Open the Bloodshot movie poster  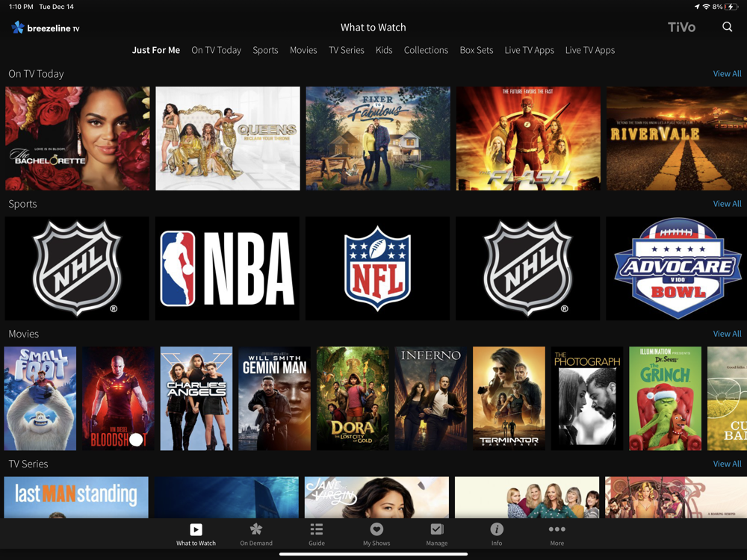point(118,399)
